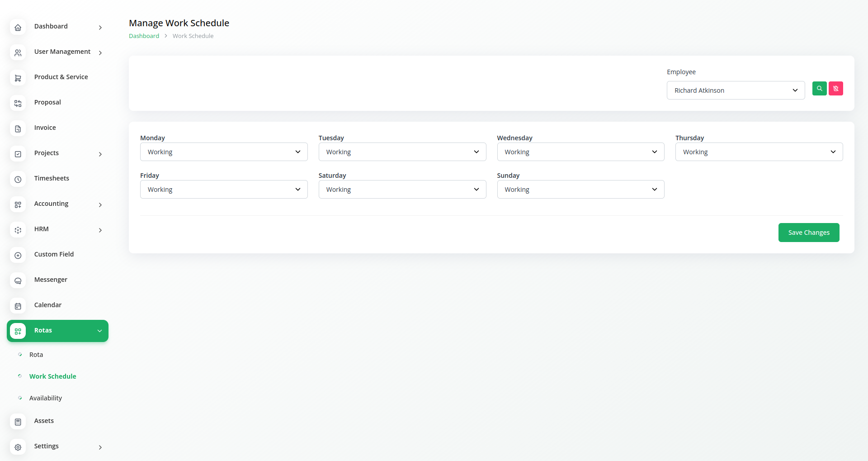Image resolution: width=868 pixels, height=461 pixels.
Task: Open the Thursday status dropdown
Action: click(x=759, y=152)
